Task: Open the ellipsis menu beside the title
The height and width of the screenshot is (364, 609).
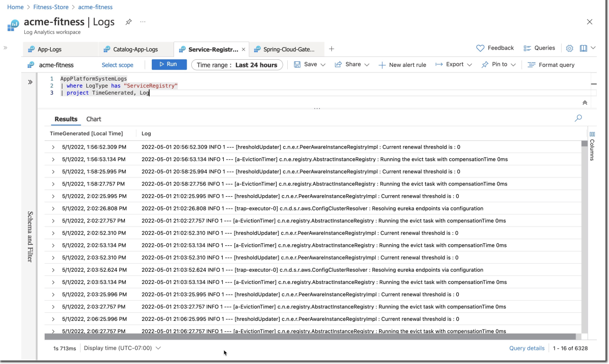Action: (143, 22)
